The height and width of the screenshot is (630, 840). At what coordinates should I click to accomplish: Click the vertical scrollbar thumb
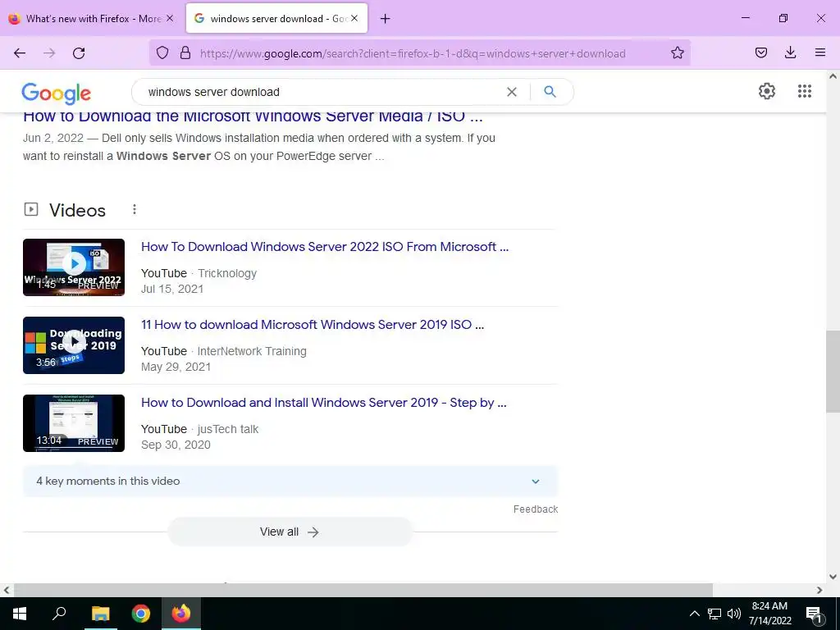click(833, 372)
